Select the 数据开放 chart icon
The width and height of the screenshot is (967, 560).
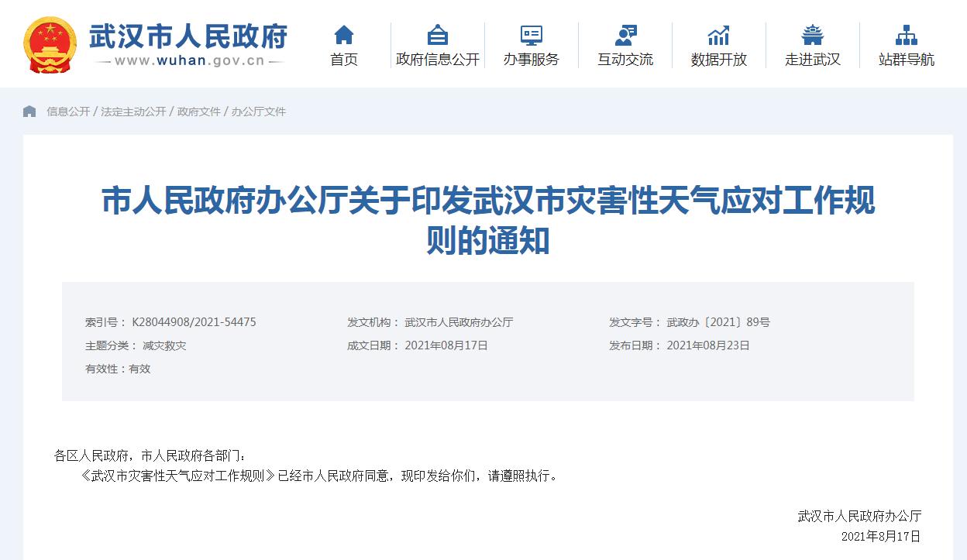click(718, 34)
